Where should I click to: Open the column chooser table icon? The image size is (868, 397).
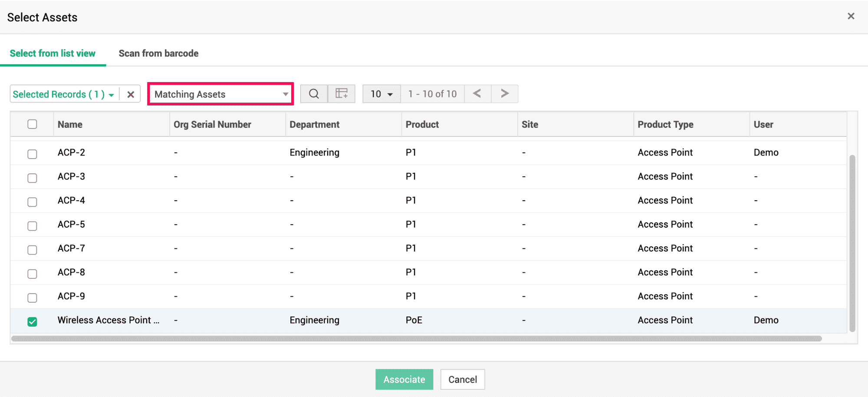pyautogui.click(x=342, y=94)
